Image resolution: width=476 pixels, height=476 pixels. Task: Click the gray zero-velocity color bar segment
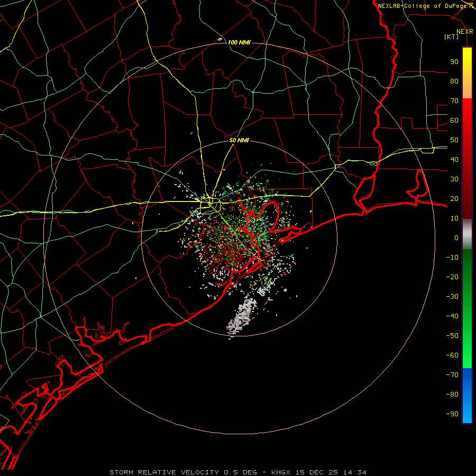click(x=467, y=234)
